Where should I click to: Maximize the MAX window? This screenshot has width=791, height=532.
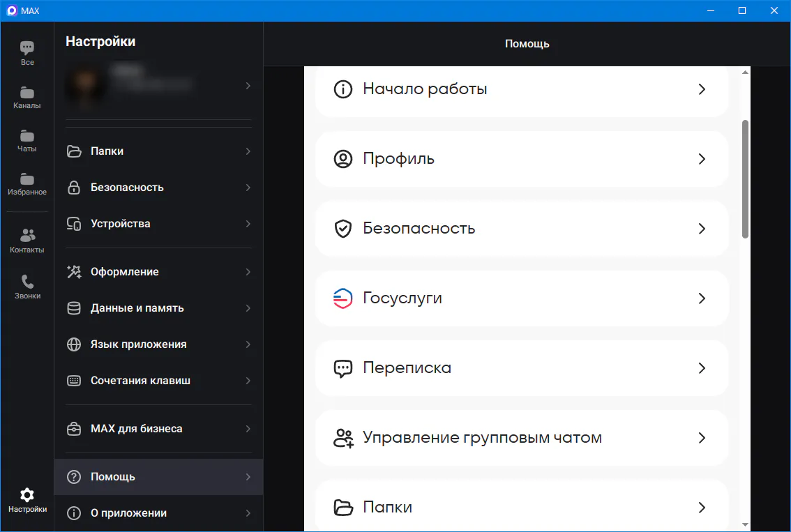click(742, 10)
